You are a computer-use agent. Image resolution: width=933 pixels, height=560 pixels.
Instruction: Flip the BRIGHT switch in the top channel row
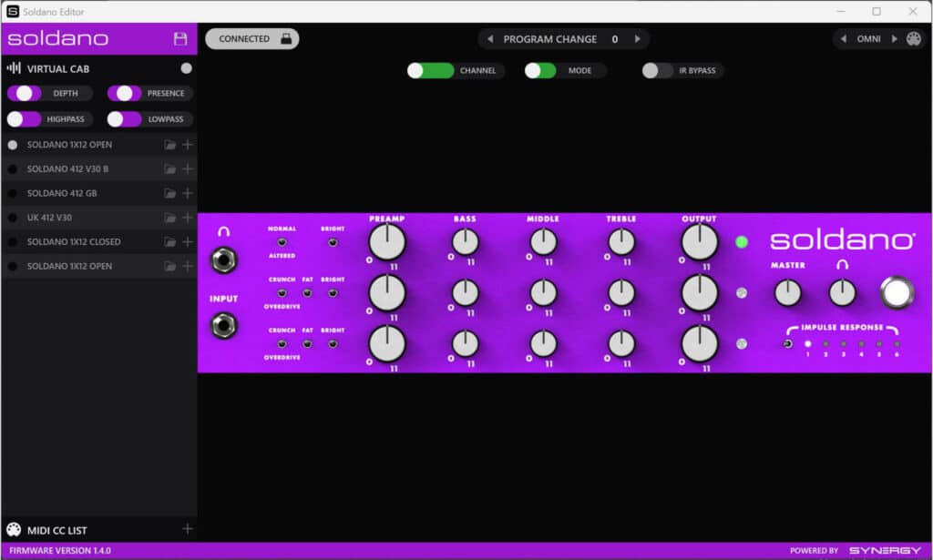[x=333, y=242]
